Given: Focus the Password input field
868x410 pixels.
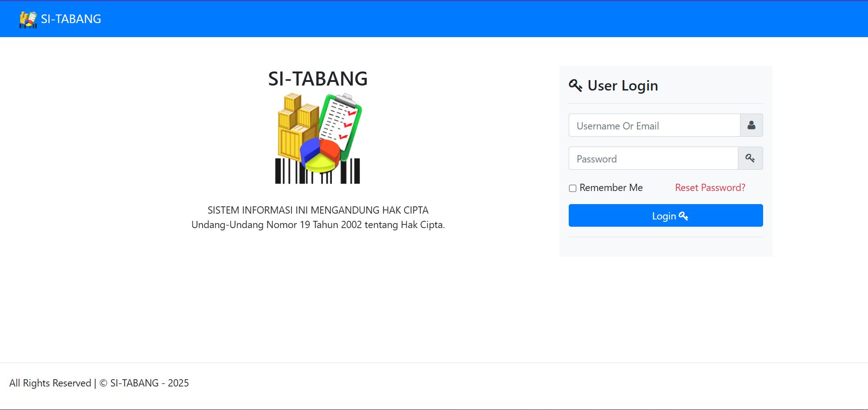Looking at the screenshot, I should (653, 158).
